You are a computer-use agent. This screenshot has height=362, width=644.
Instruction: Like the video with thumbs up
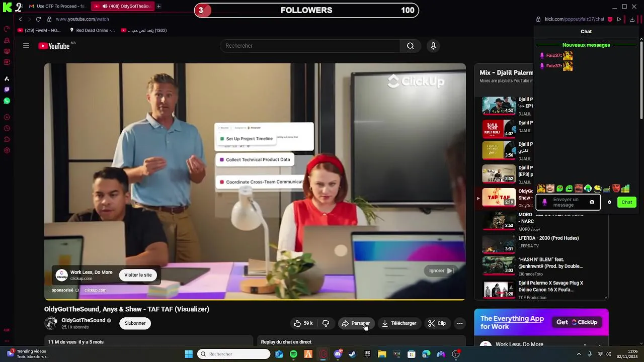303,323
